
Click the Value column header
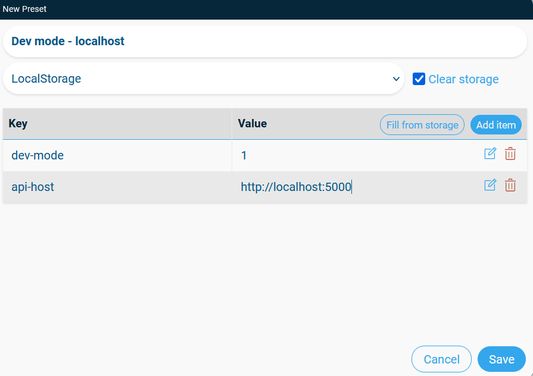pyautogui.click(x=252, y=123)
